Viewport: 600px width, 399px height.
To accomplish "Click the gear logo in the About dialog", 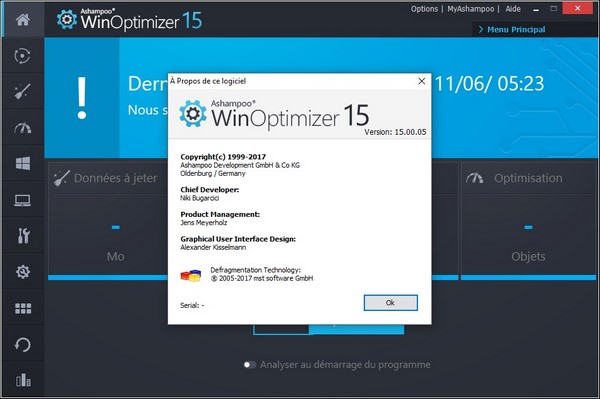I will coord(192,114).
